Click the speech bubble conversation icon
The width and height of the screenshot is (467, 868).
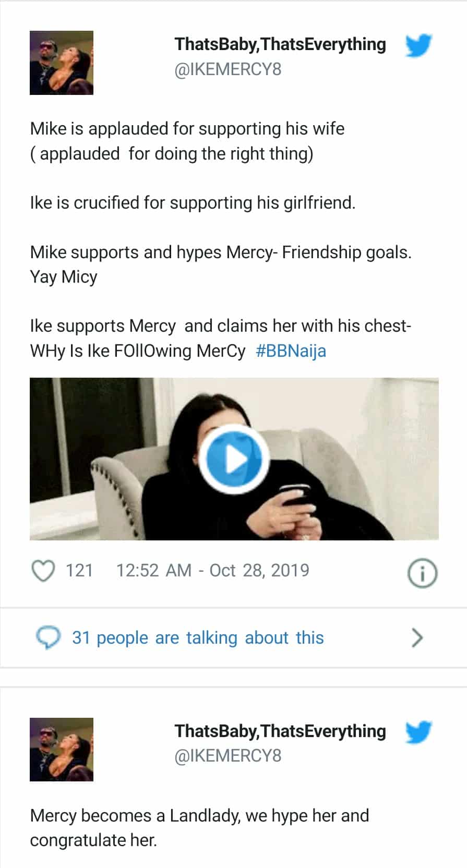point(48,637)
